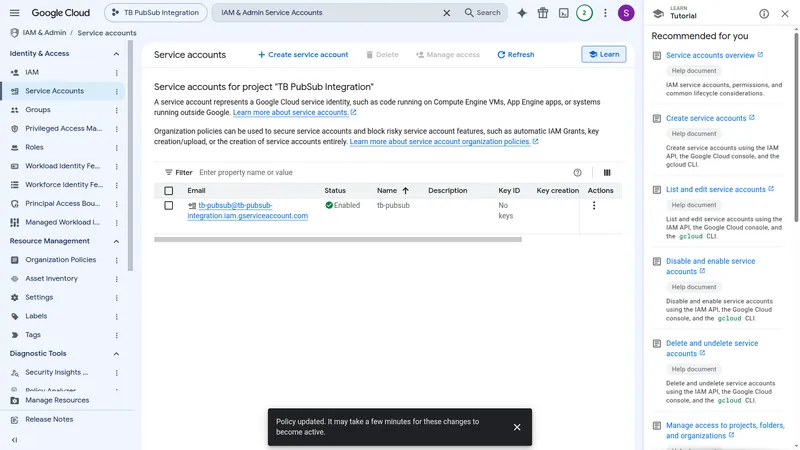The width and height of the screenshot is (800, 450).
Task: Open Delete and undelete service accounts link
Action: coord(712,348)
